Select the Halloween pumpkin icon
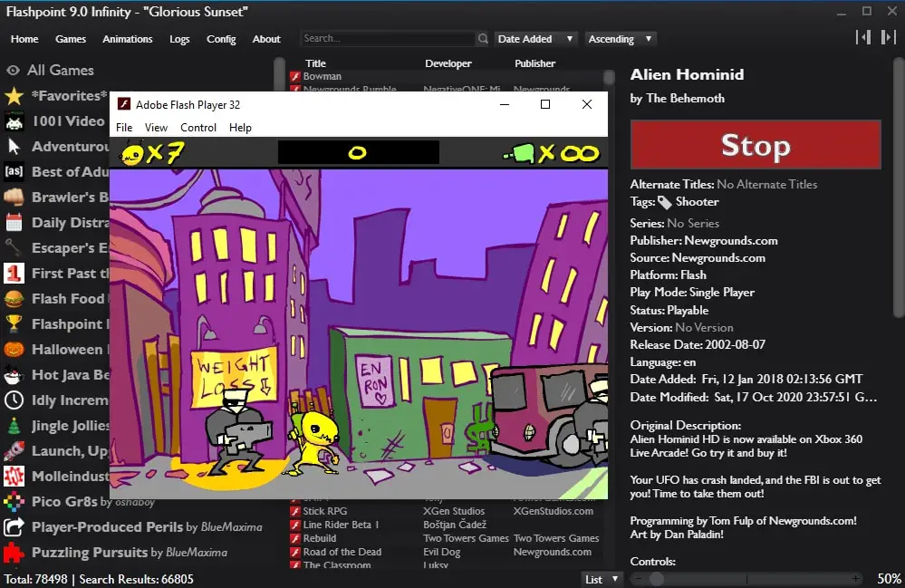This screenshot has height=588, width=905. 14,349
